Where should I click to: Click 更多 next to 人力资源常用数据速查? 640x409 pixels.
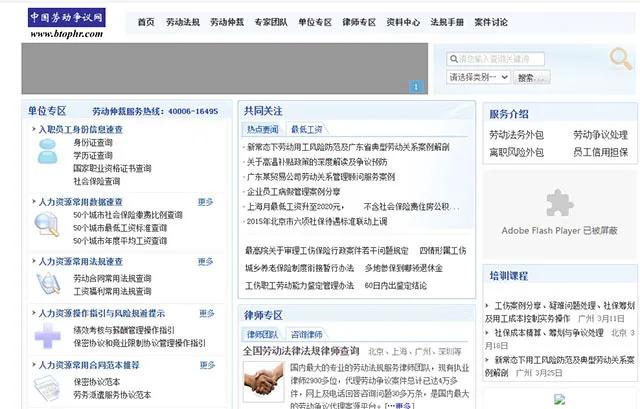coord(206,202)
